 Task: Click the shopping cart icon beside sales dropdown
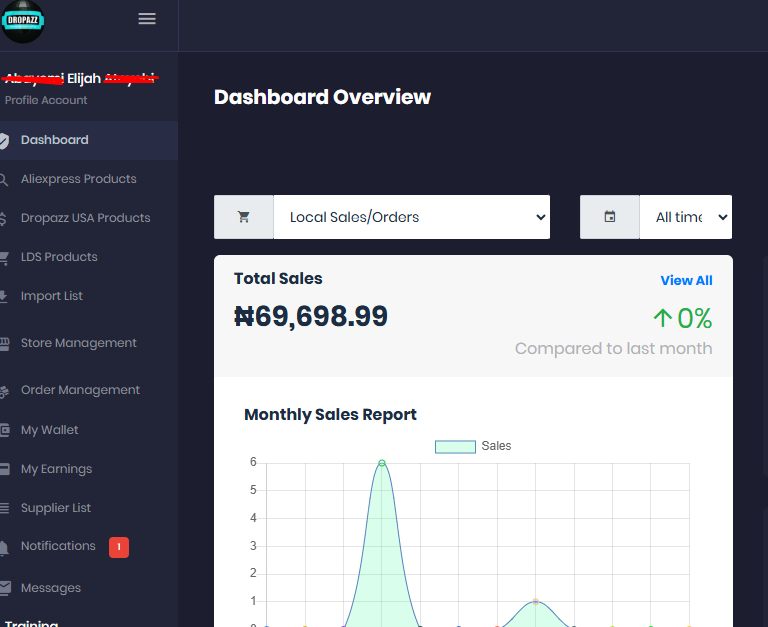(x=243, y=217)
